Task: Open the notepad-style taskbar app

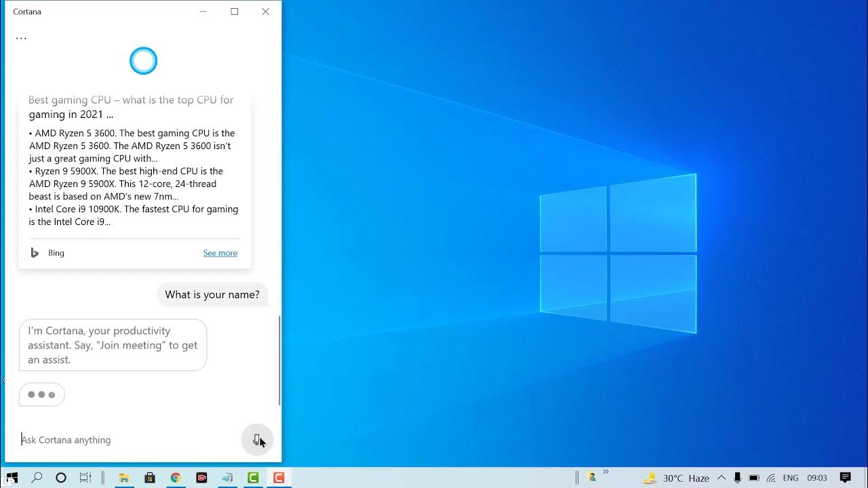Action: [x=227, y=478]
